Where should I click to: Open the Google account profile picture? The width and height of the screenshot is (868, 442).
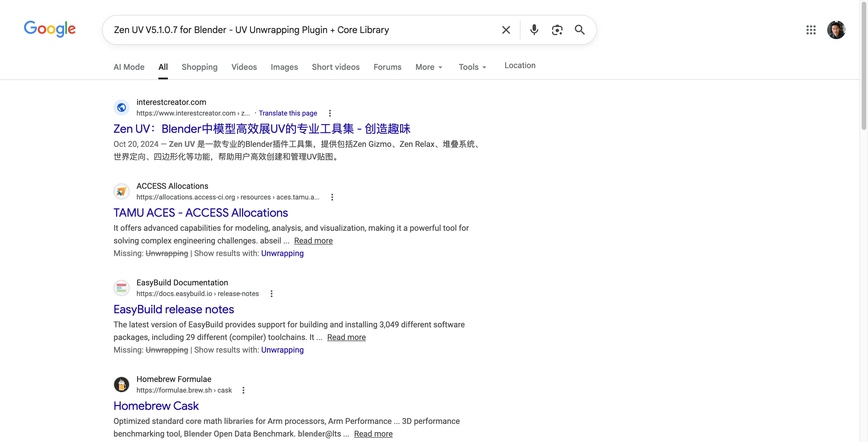click(x=836, y=30)
